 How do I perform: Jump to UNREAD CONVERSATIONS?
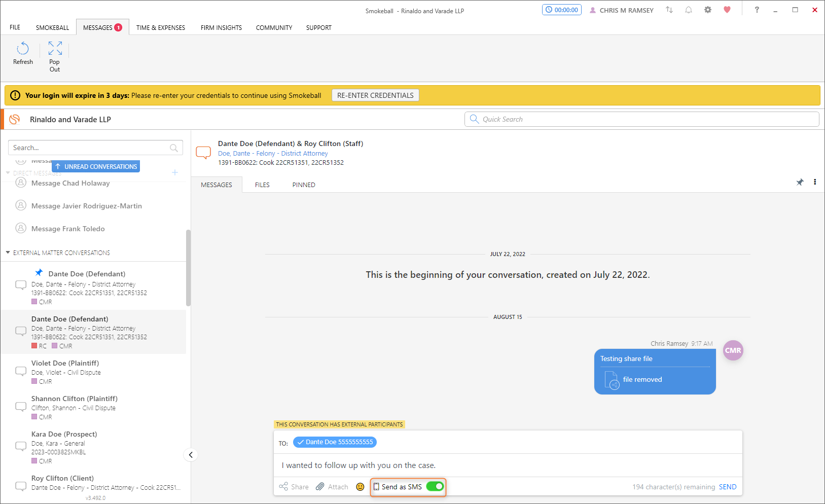(x=96, y=166)
